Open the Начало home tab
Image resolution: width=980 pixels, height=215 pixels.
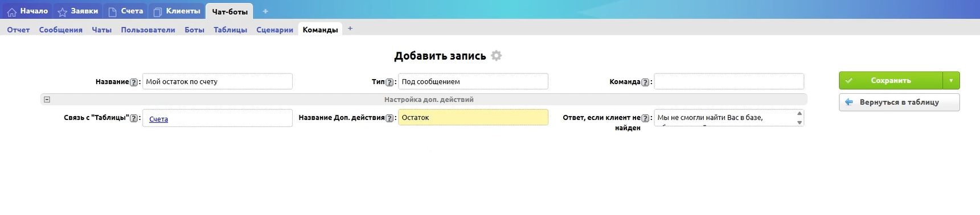(27, 11)
